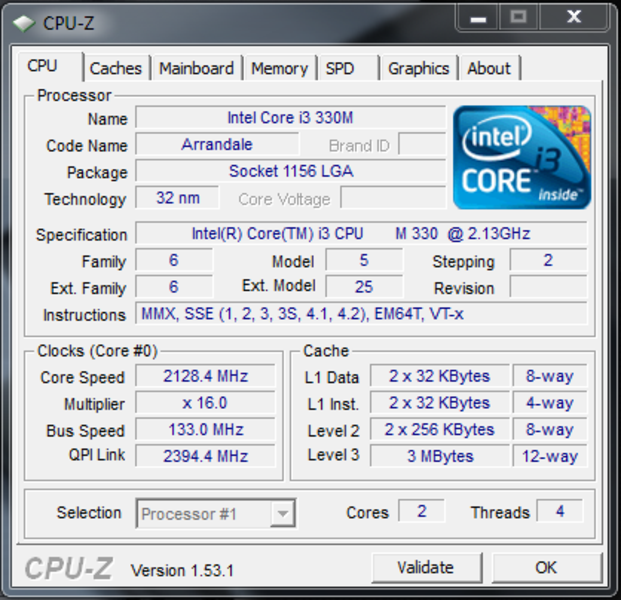
Task: Open the Mainboard tab
Action: (196, 69)
